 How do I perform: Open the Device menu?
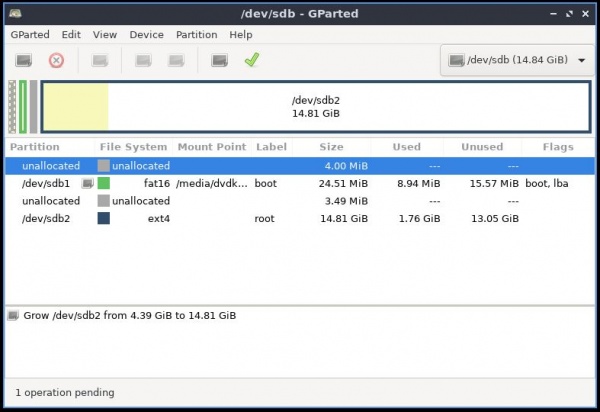pyautogui.click(x=147, y=34)
